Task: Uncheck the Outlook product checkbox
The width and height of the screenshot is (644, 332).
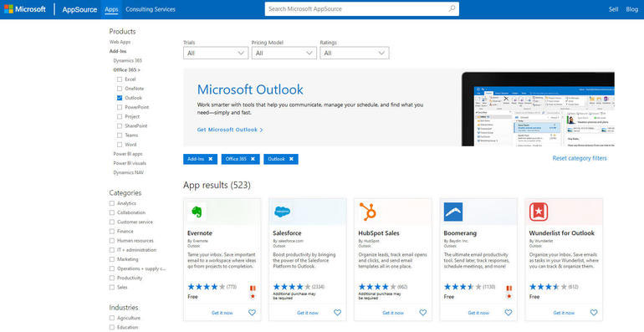Action: (120, 98)
